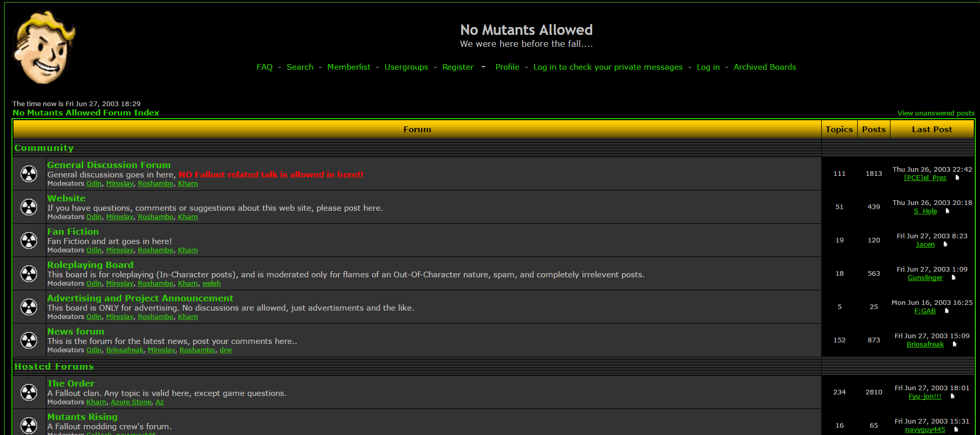980x435 pixels.
Task: Open moderator Azure Stone in The Order row
Action: pyautogui.click(x=131, y=402)
